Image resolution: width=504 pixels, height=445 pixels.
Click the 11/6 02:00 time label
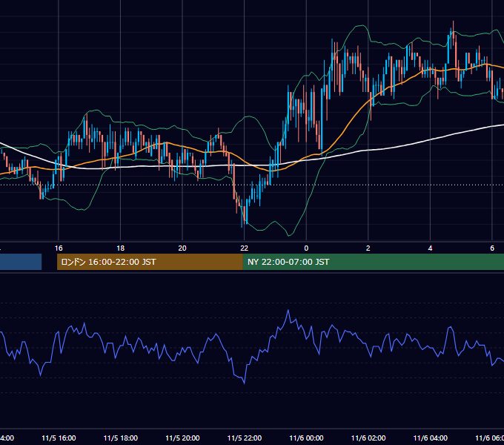(x=368, y=438)
